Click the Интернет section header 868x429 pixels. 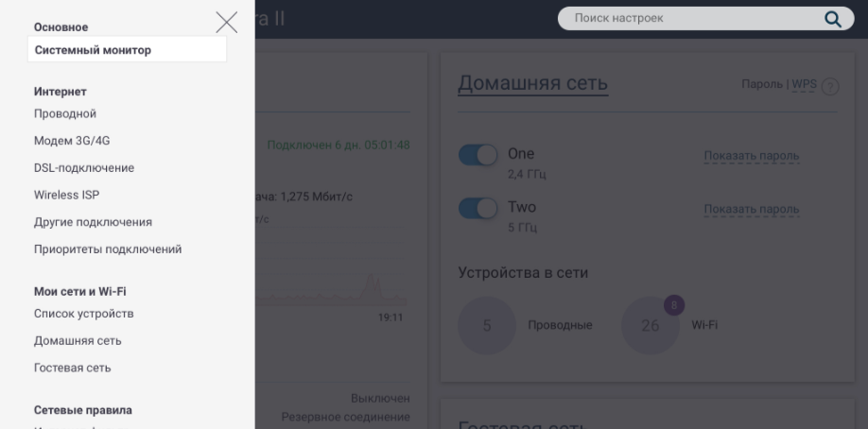[x=61, y=92]
